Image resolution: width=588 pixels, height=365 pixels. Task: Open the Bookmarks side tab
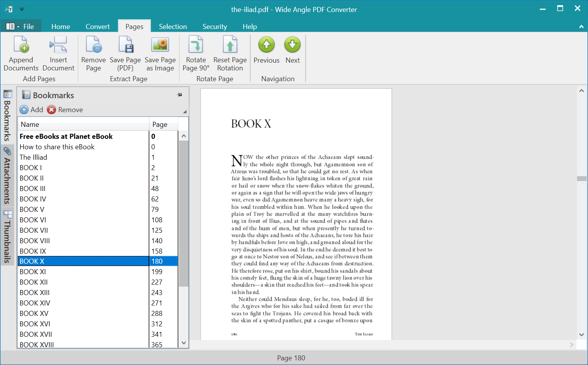click(7, 115)
